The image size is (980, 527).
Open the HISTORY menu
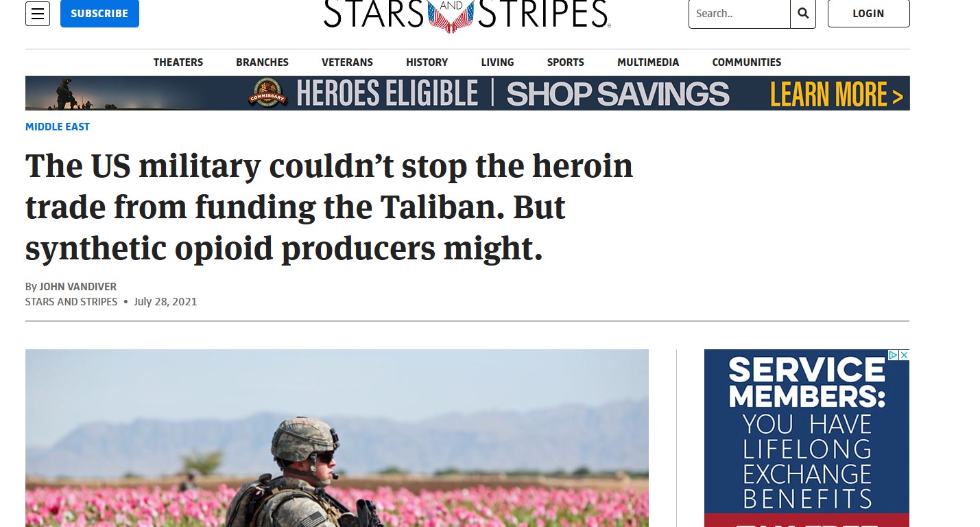(x=427, y=62)
